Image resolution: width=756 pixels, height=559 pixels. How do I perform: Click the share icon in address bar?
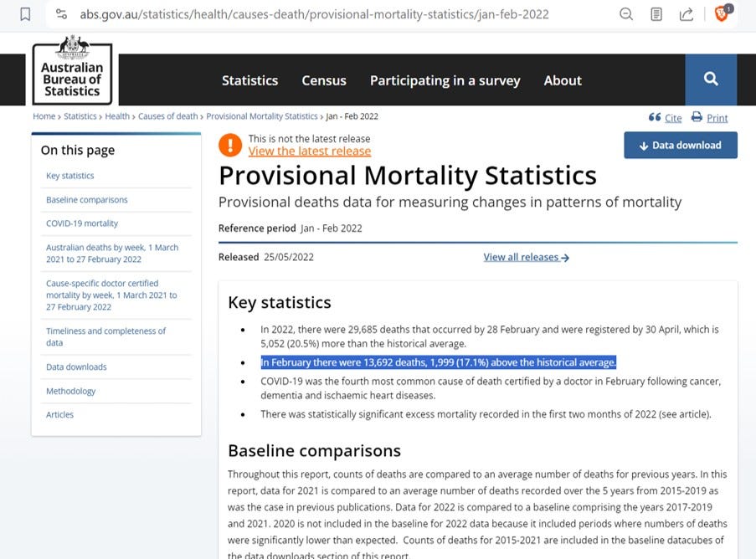(686, 14)
